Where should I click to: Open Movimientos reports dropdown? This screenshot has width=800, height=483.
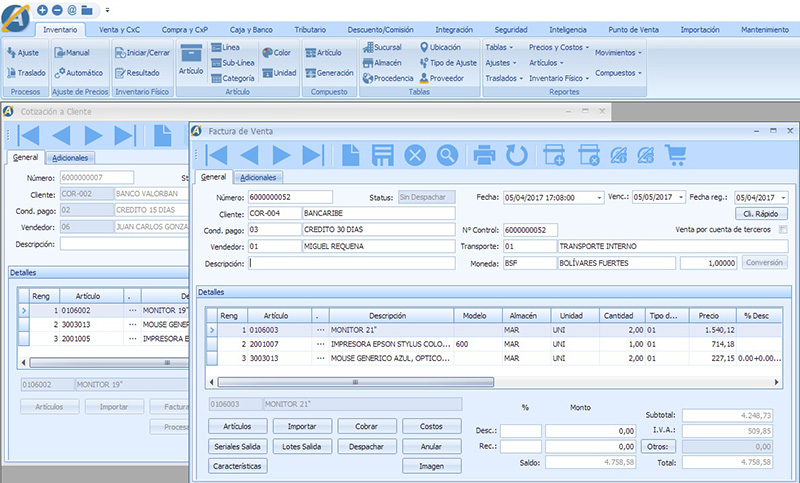point(618,52)
